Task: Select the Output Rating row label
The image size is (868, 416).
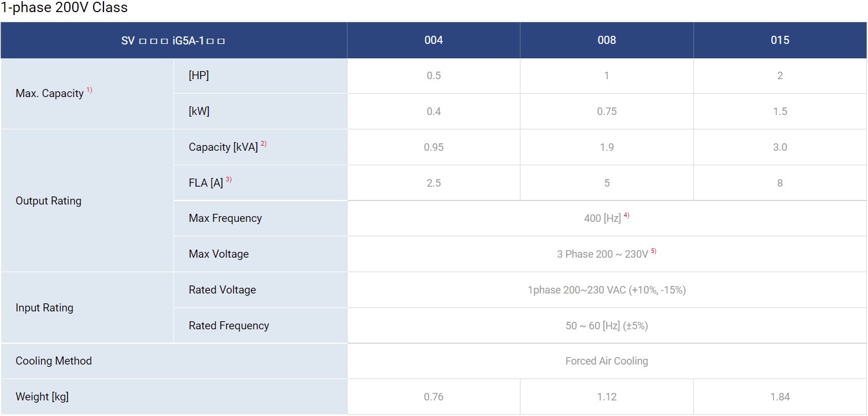Action: (49, 201)
